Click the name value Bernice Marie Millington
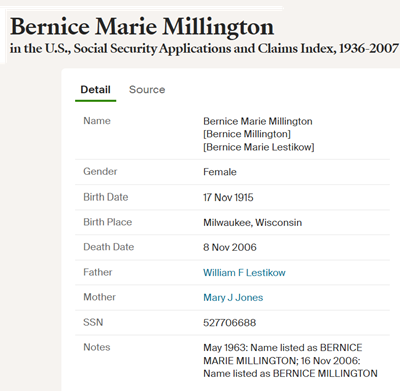The image size is (400, 391). point(258,121)
